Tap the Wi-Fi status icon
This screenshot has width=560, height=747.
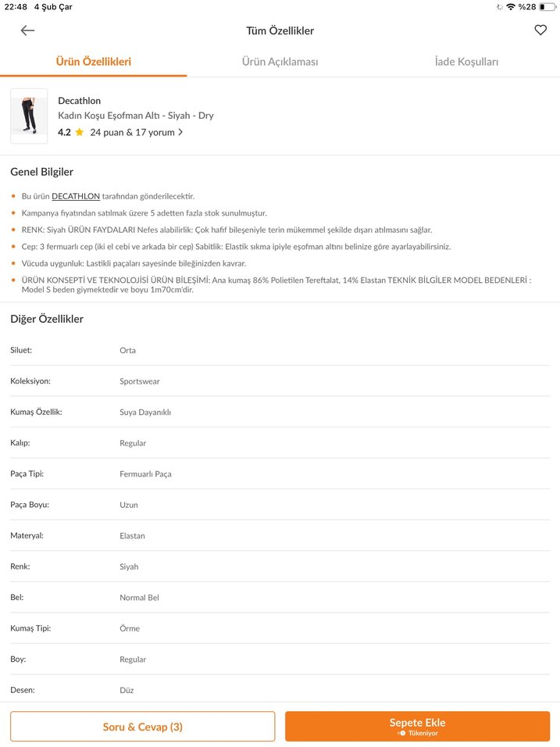click(511, 7)
